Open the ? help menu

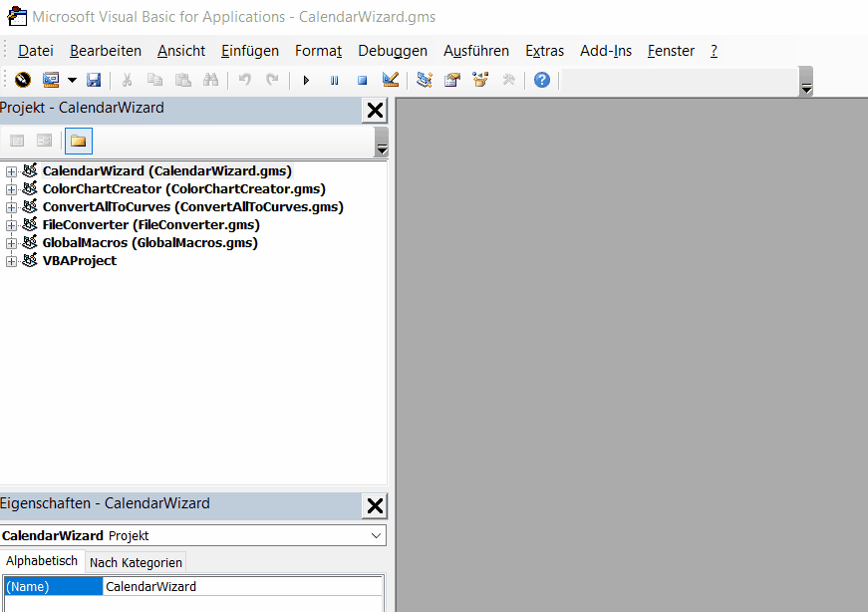pyautogui.click(x=715, y=51)
